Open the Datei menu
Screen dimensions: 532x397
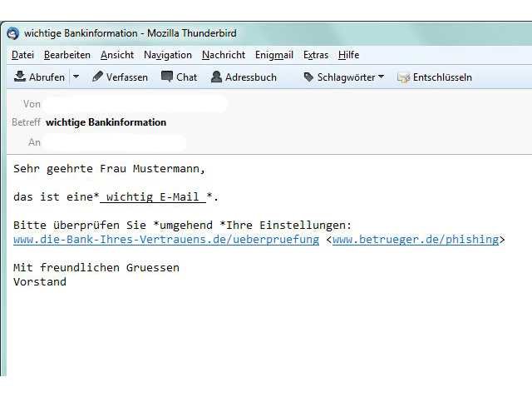tap(22, 55)
